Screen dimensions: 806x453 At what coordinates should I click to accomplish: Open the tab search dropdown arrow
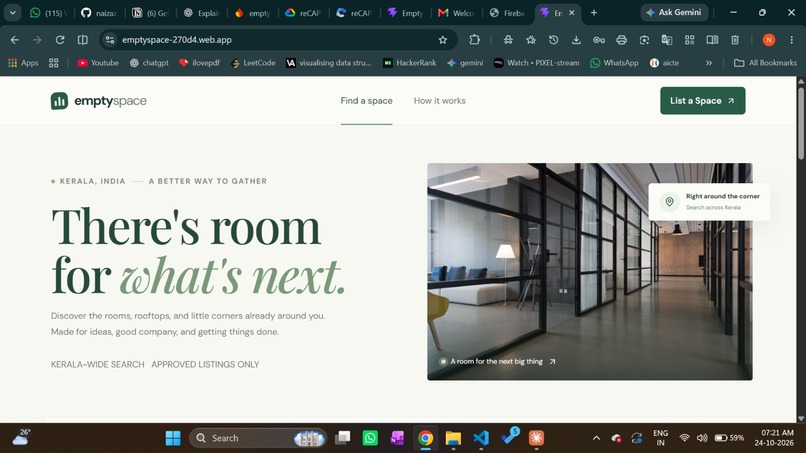tap(12, 13)
